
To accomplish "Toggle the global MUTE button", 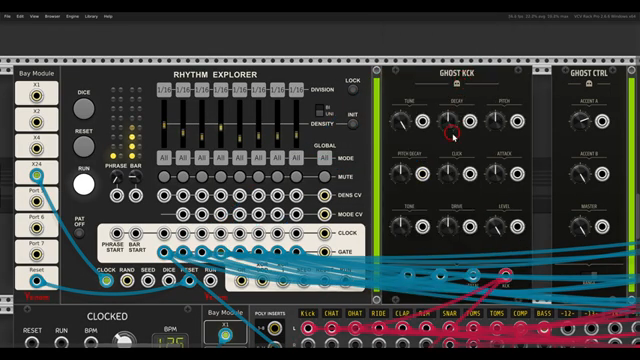I will pos(324,177).
